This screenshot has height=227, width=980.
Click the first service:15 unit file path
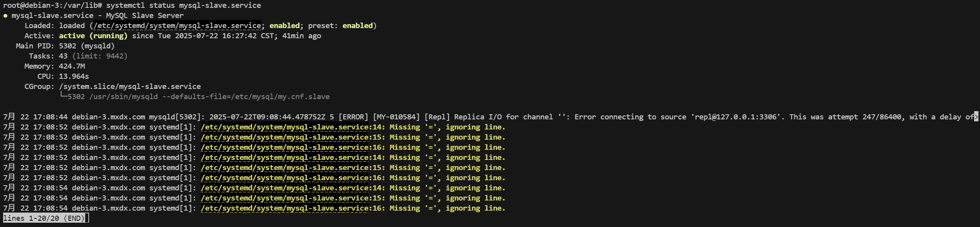pos(285,137)
